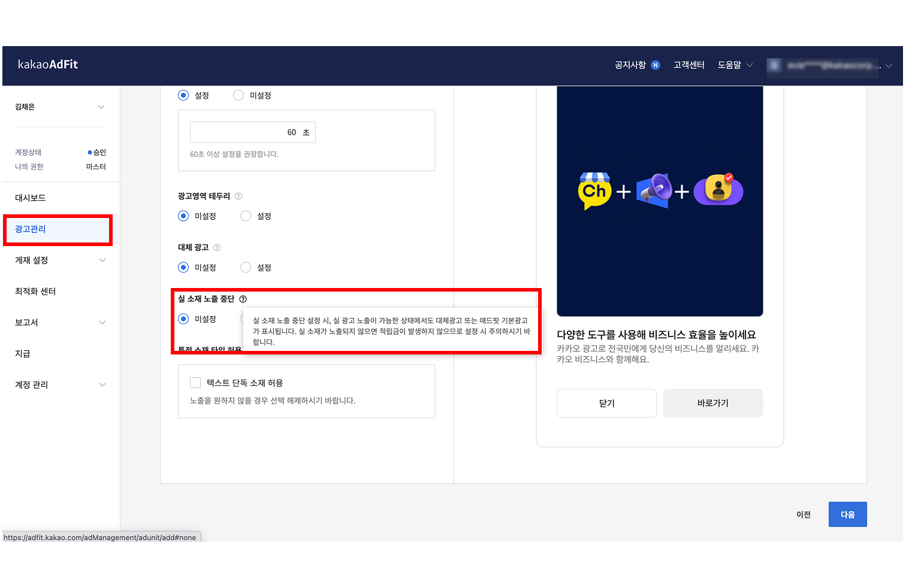
Task: Click the 닫기 button
Action: (607, 404)
